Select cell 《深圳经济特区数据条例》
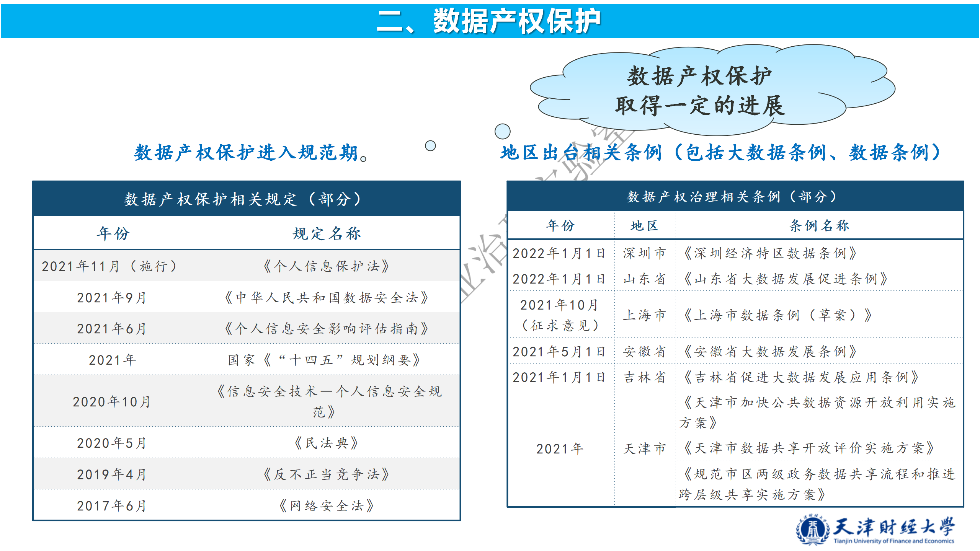The image size is (980, 551). (x=819, y=253)
